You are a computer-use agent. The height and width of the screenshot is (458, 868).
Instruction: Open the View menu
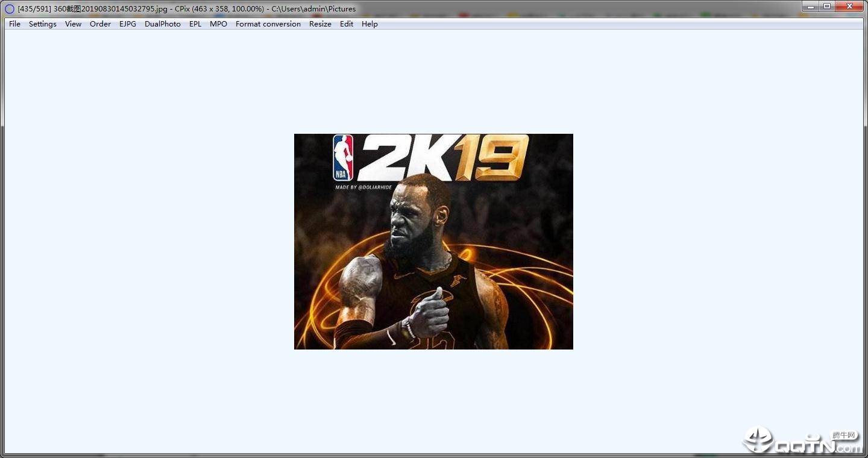(x=74, y=24)
